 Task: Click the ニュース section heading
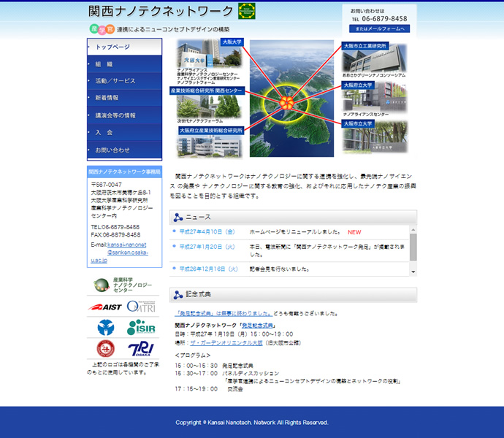pos(199,218)
